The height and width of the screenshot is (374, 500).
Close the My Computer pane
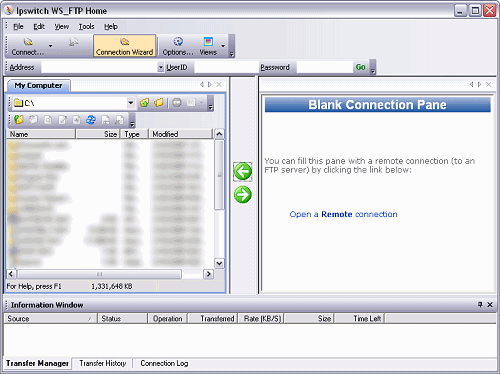click(x=219, y=84)
